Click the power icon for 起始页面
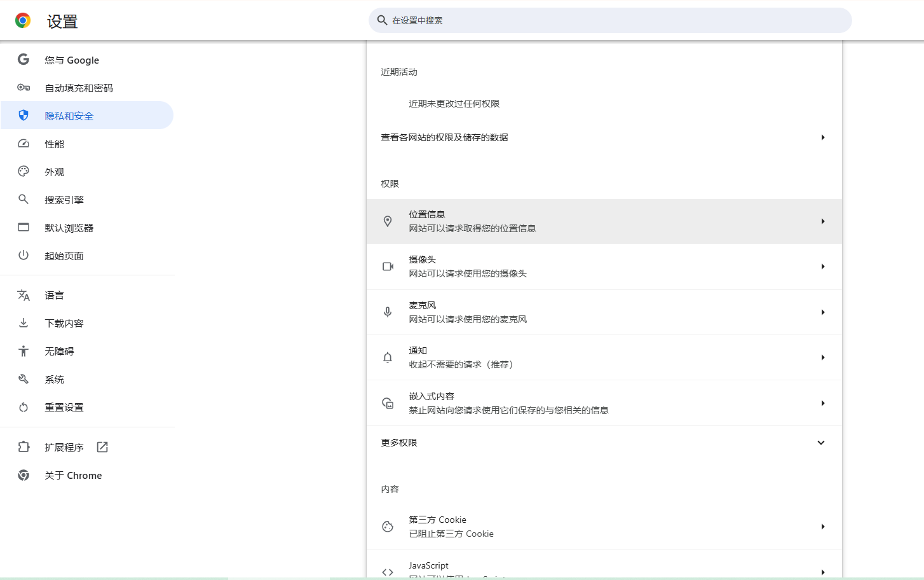The image size is (924, 580). (24, 255)
